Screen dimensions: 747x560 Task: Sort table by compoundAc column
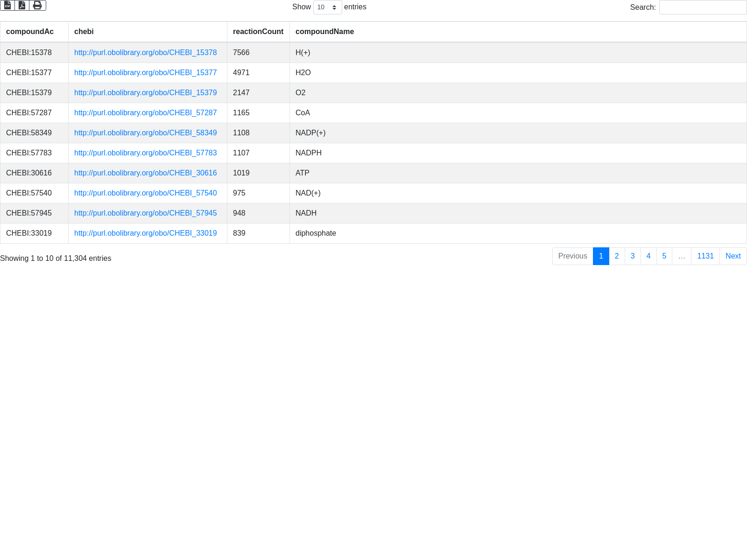(x=30, y=32)
